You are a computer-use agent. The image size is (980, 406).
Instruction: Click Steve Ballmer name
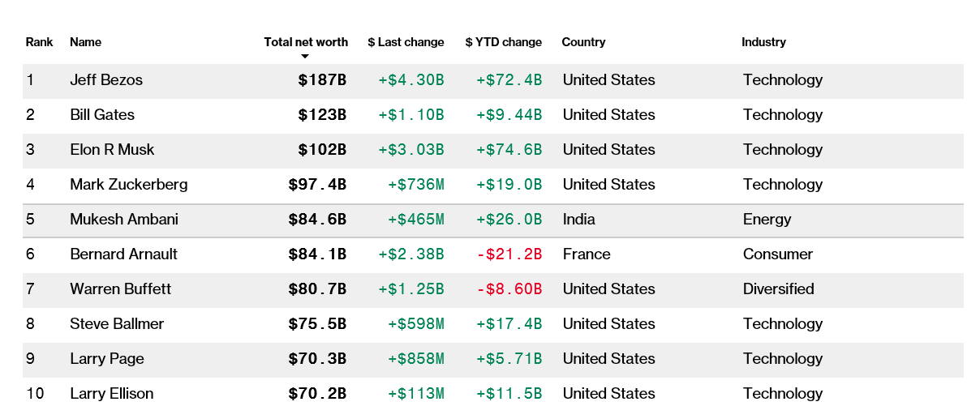tap(117, 324)
